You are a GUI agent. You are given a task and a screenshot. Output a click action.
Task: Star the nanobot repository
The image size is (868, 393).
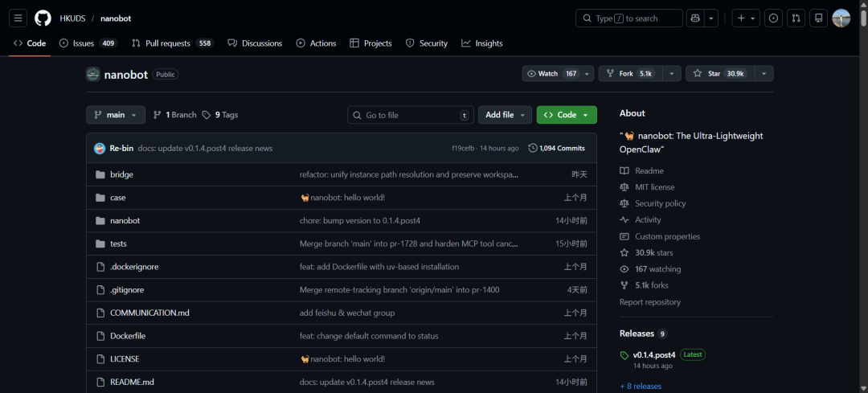pyautogui.click(x=719, y=73)
